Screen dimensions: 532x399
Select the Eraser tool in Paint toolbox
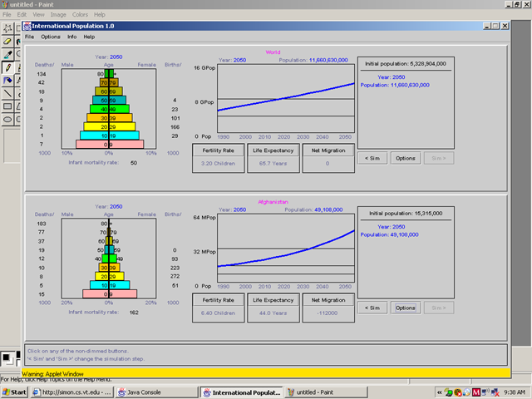point(7,42)
